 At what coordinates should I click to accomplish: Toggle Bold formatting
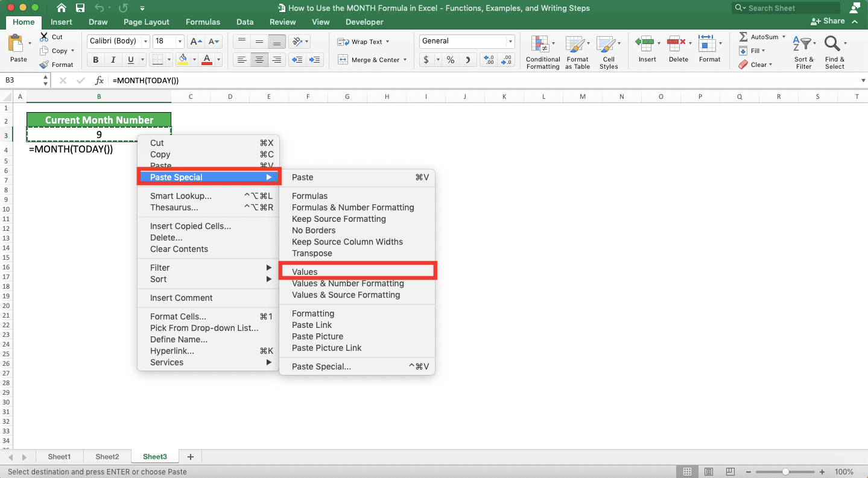(x=95, y=60)
